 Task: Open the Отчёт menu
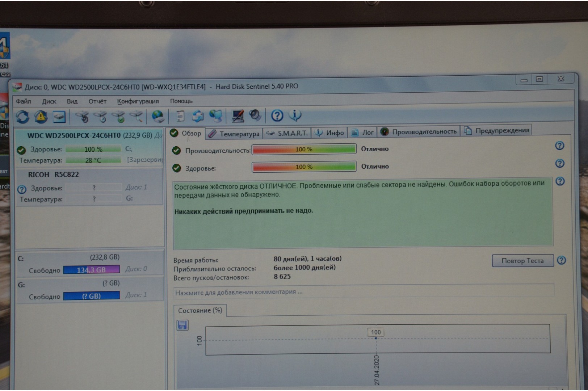tap(97, 101)
